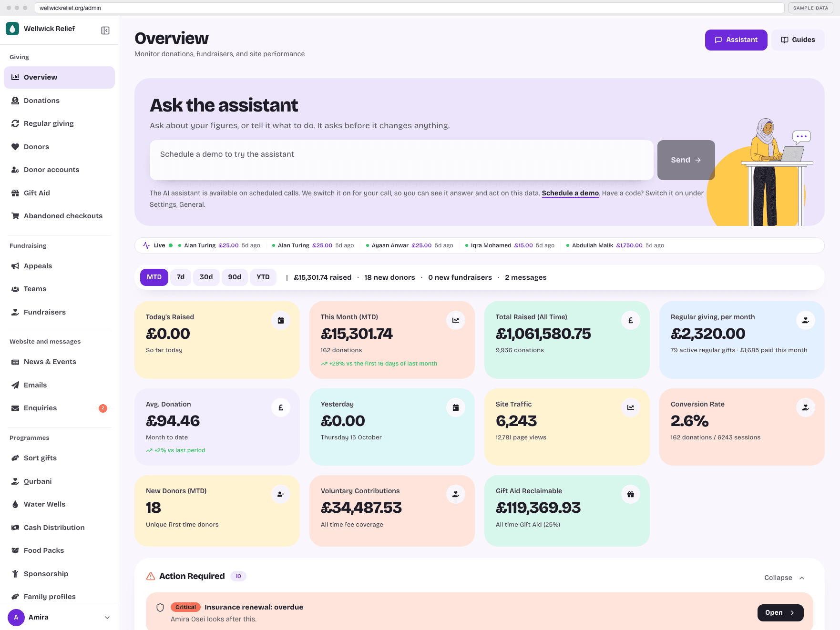
Task: Click the Send button
Action: click(686, 160)
